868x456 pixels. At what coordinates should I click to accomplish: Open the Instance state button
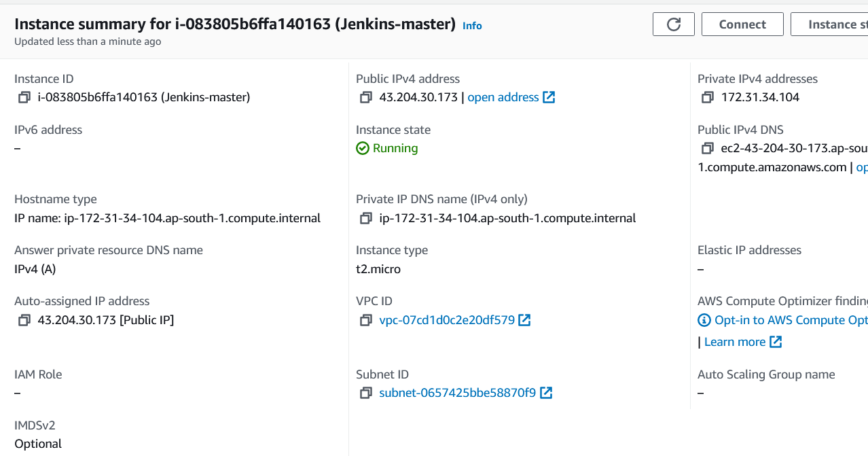[x=829, y=24]
